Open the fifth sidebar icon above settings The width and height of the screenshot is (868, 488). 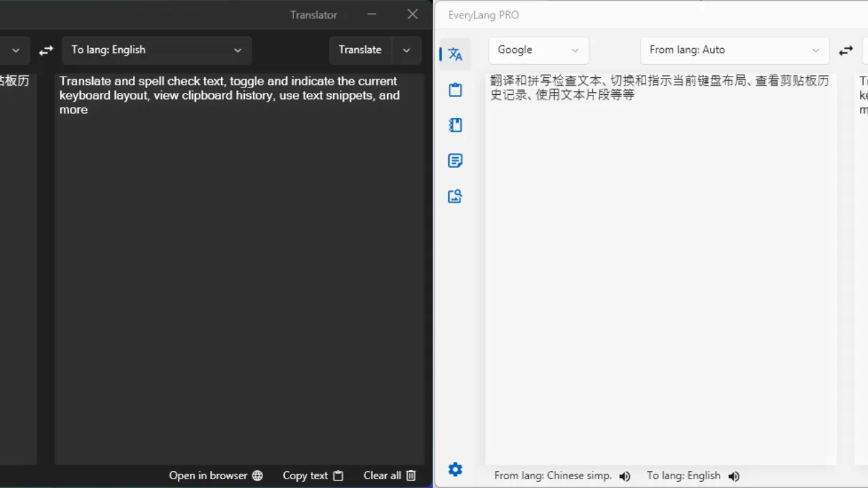click(455, 197)
